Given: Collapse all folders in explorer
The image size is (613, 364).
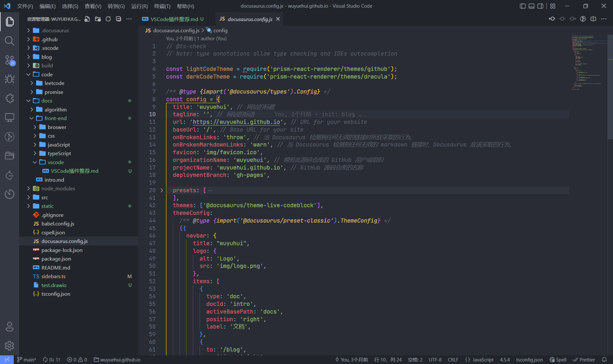Looking at the screenshot, I should click(118, 19).
